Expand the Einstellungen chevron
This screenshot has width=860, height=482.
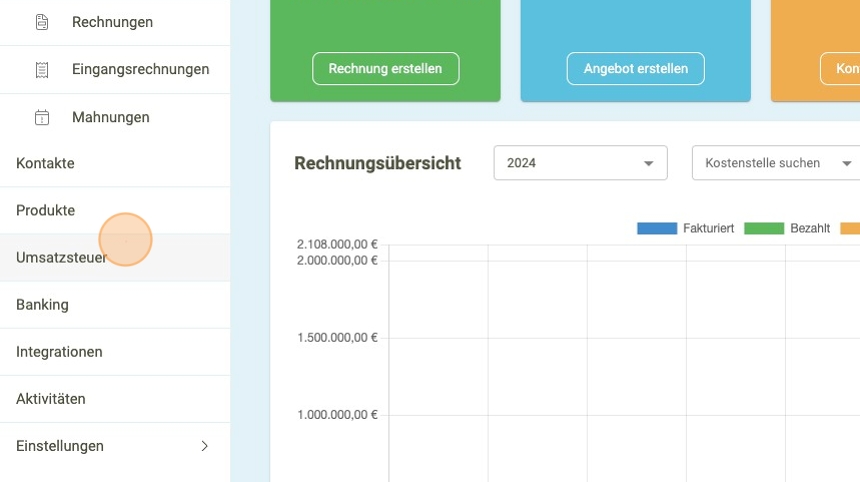pyautogui.click(x=205, y=446)
